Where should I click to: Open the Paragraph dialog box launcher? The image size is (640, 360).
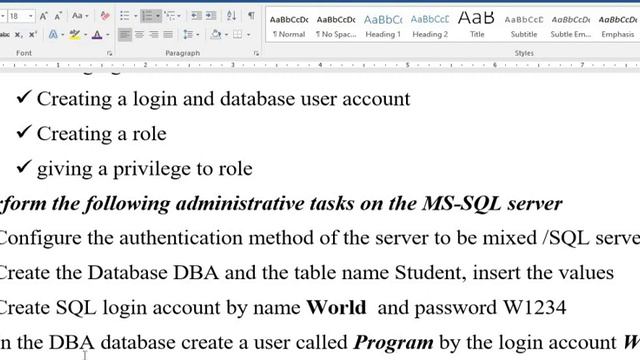256,53
